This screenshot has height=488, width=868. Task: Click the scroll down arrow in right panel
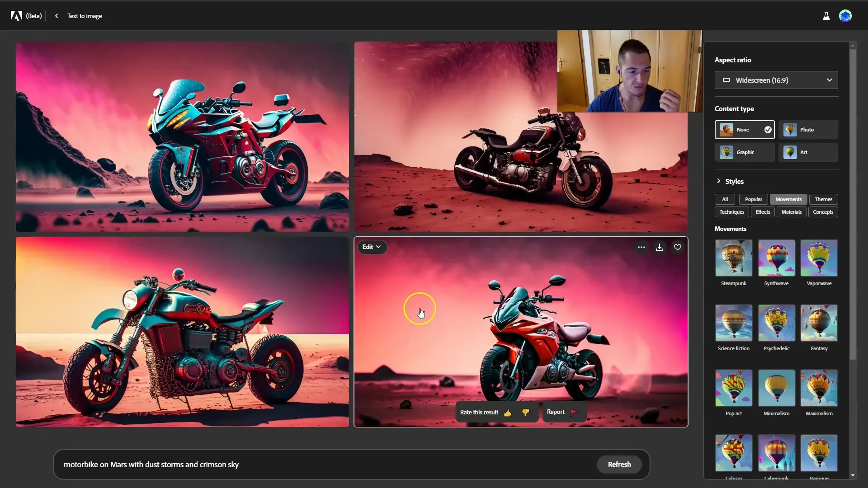coord(853,475)
